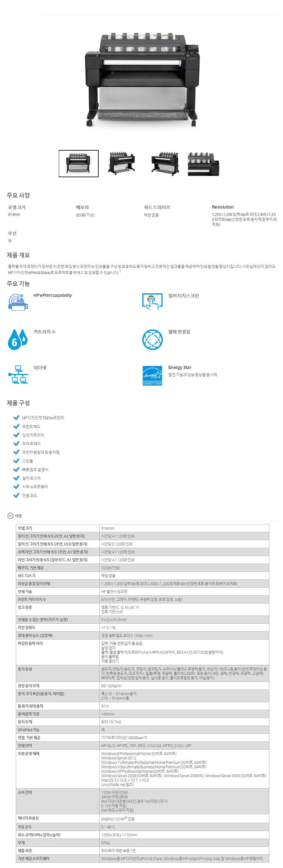This screenshot has height=868, width=283.
Task: Click footnote superscript 1 in overview
Action: (x=120, y=271)
